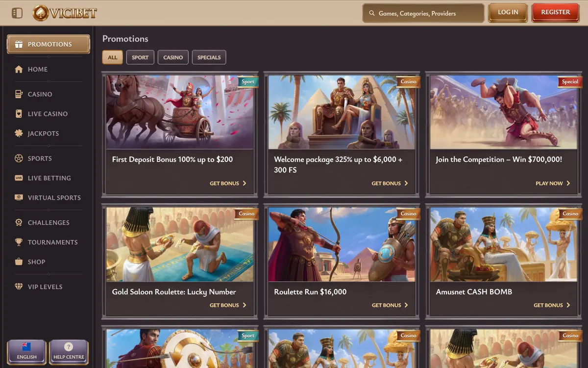Open the English language selector

26,352
